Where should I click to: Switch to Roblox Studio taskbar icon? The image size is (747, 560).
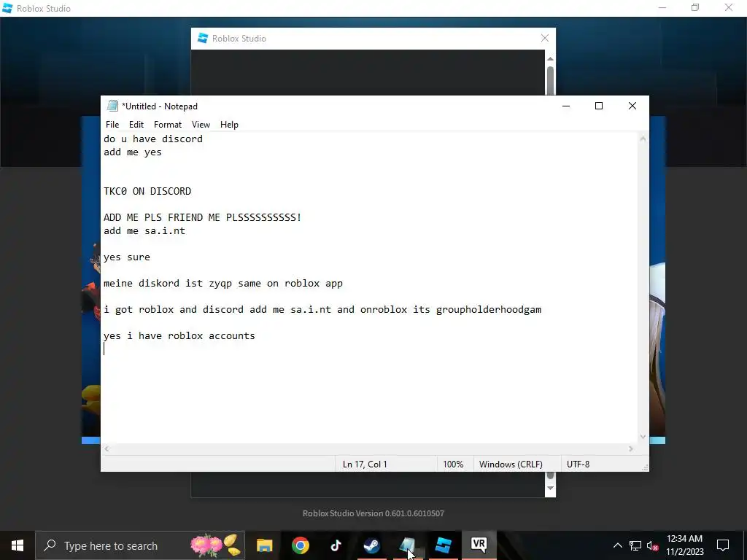(443, 545)
